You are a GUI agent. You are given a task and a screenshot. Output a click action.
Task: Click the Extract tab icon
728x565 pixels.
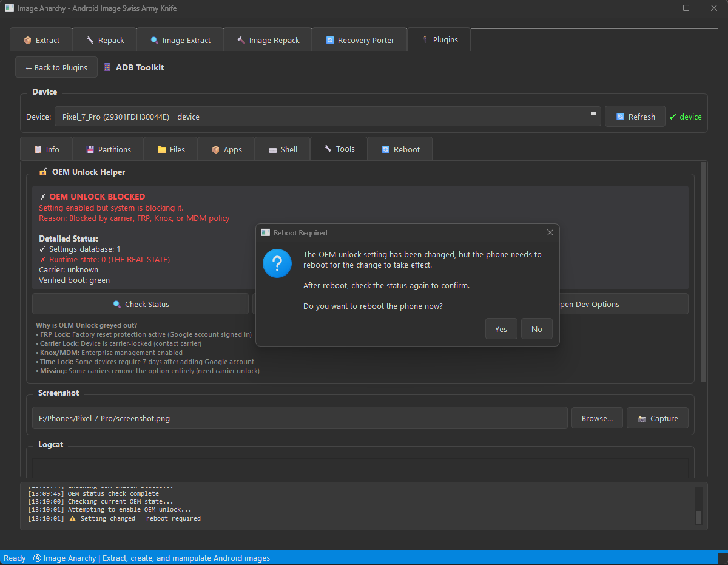pyautogui.click(x=29, y=39)
